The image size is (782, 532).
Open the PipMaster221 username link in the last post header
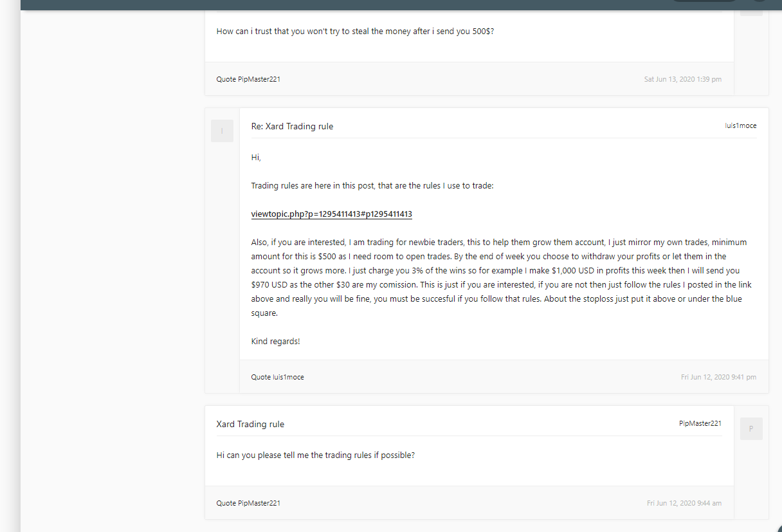click(x=700, y=423)
